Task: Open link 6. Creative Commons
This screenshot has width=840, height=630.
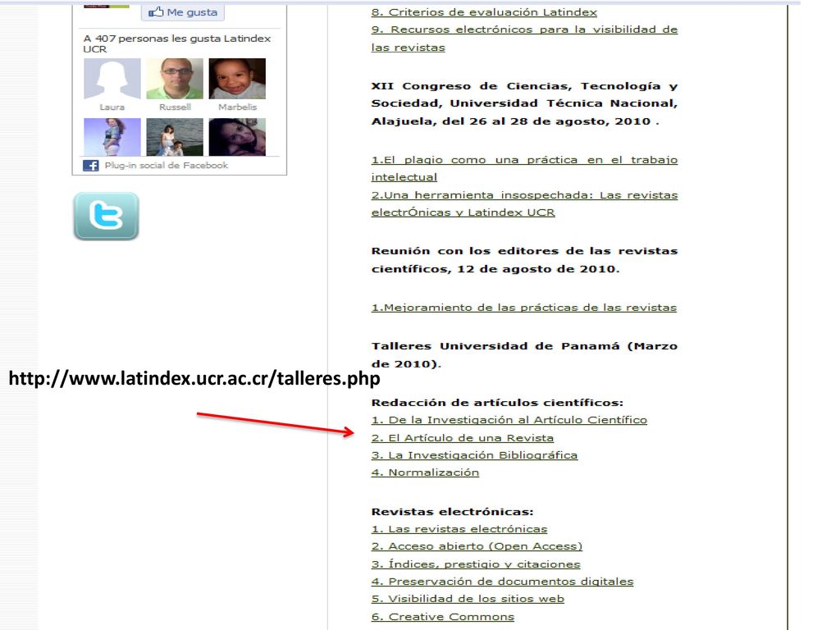Action: (x=442, y=617)
